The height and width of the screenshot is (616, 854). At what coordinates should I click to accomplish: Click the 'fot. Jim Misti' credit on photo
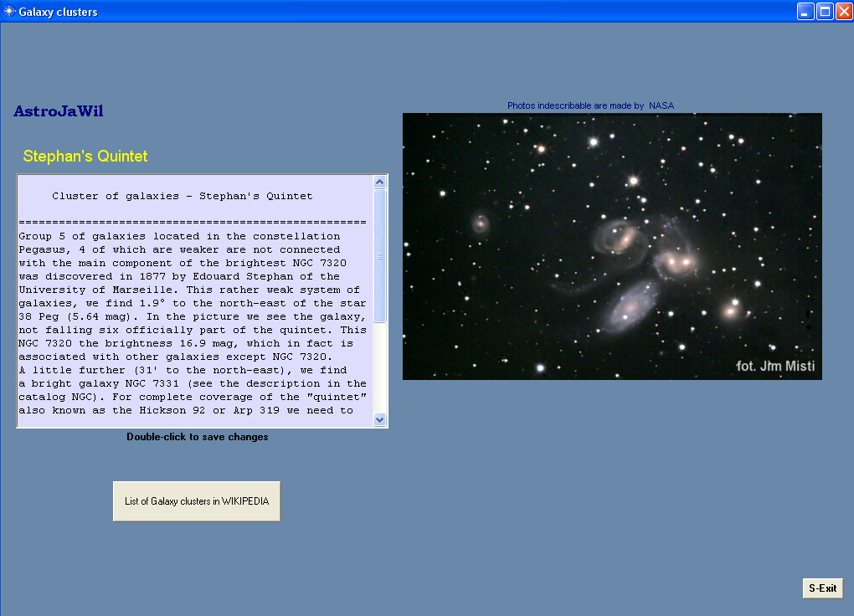pos(775,366)
